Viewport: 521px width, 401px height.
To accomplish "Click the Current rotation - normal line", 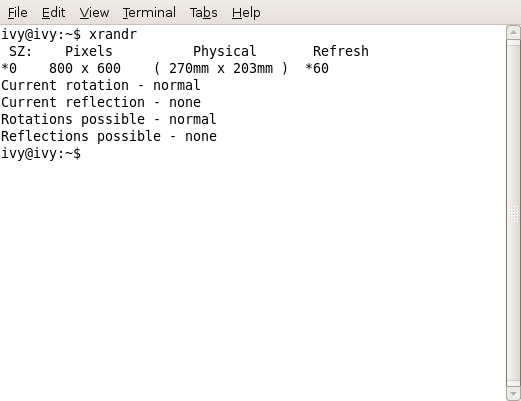I will 101,85.
